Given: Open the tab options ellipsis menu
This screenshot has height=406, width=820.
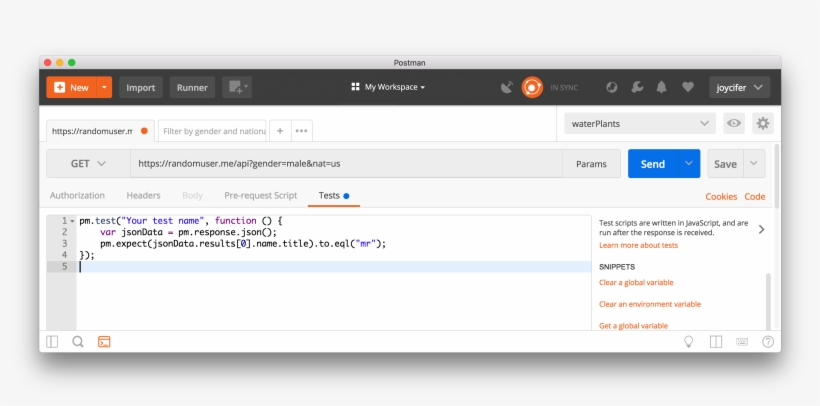Looking at the screenshot, I should (301, 131).
